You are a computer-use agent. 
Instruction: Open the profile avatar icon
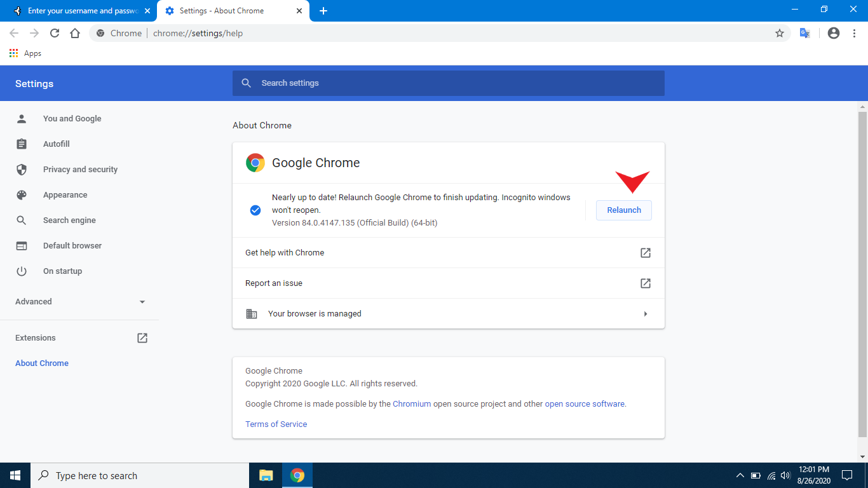[834, 33]
